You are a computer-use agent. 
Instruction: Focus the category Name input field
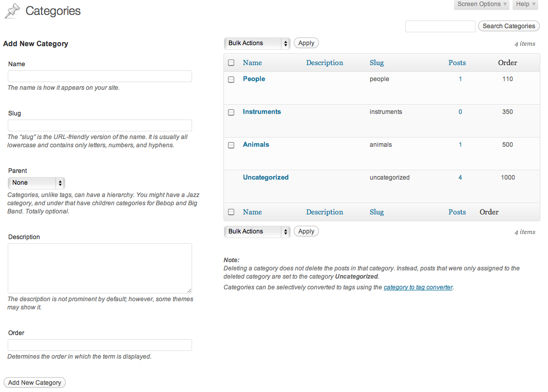[100, 76]
